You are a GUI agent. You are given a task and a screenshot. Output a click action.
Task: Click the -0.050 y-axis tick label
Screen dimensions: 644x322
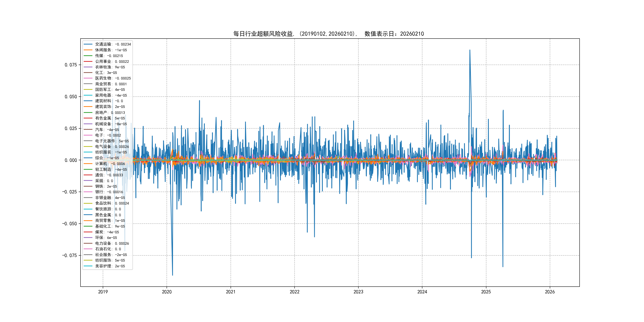tap(70, 224)
